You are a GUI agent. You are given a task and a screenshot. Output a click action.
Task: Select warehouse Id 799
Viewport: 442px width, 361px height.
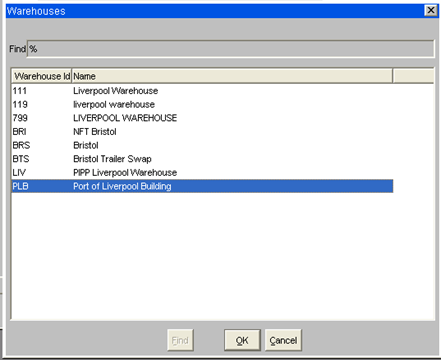click(x=20, y=118)
